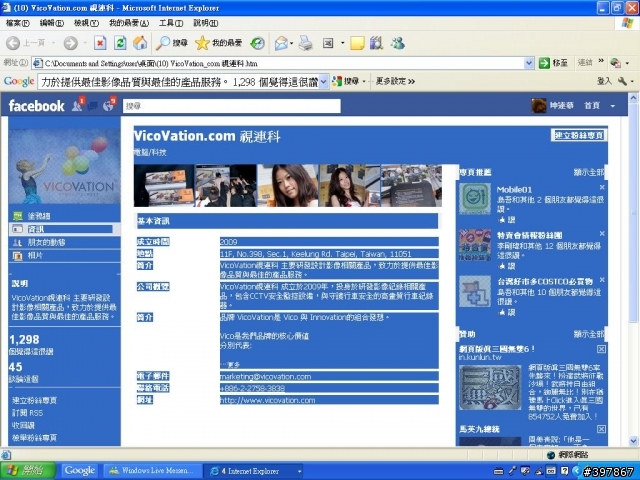This screenshot has height=480, width=640.
Task: Open the VicoVation profile picture
Action: [64, 166]
